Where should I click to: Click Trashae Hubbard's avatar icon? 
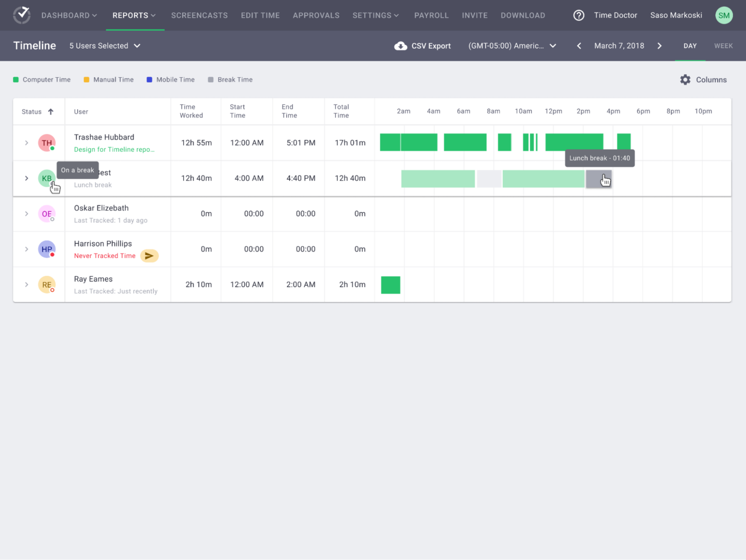pyautogui.click(x=46, y=142)
